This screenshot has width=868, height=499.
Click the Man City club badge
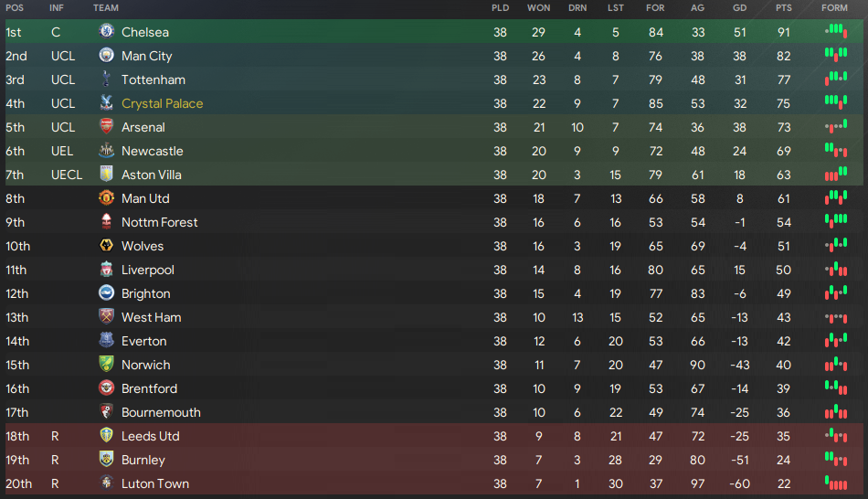pos(106,56)
